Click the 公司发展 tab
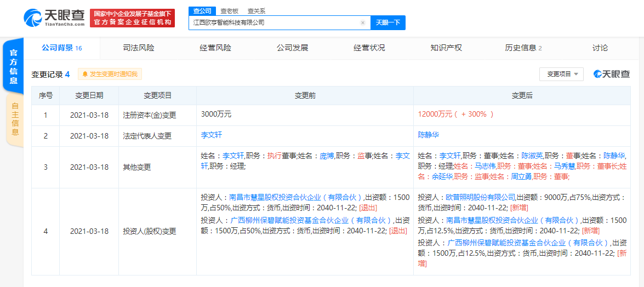 pyautogui.click(x=292, y=48)
